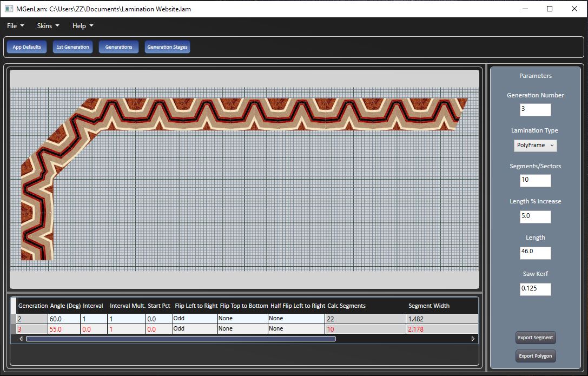Select the Saw Kerf input field
588x376 pixels.
click(x=535, y=289)
